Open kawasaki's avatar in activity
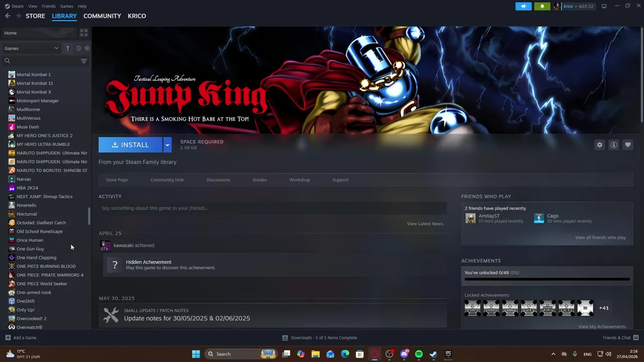The image size is (644, 362). click(105, 245)
